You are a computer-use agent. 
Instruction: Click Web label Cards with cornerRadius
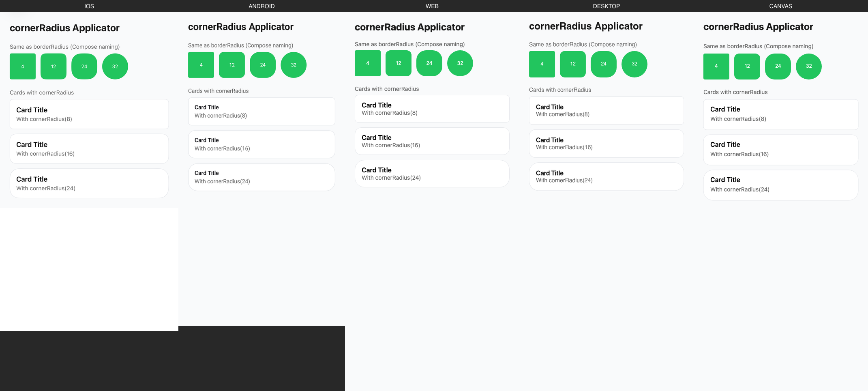(387, 89)
